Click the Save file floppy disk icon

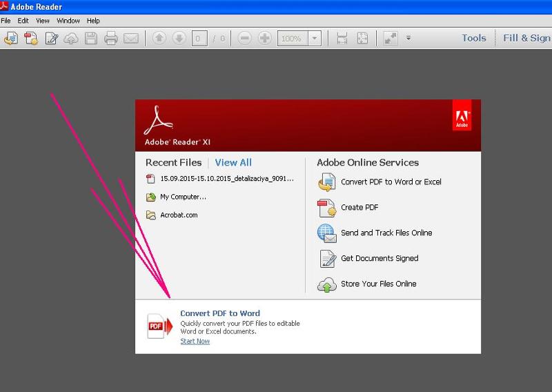pos(90,39)
